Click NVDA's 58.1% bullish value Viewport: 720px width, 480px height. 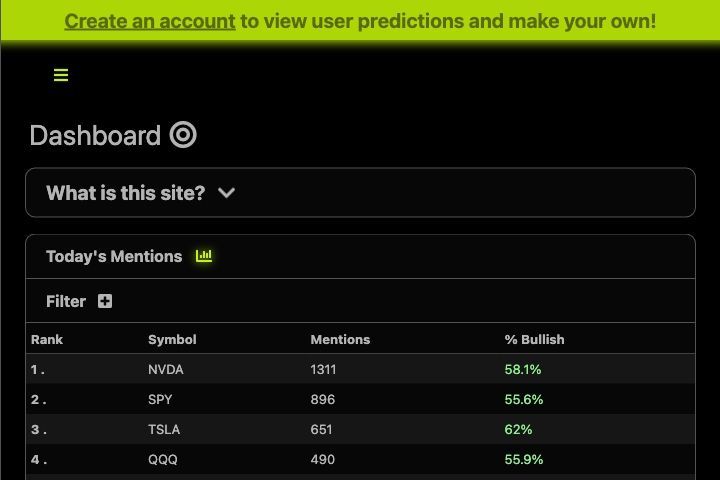(523, 369)
